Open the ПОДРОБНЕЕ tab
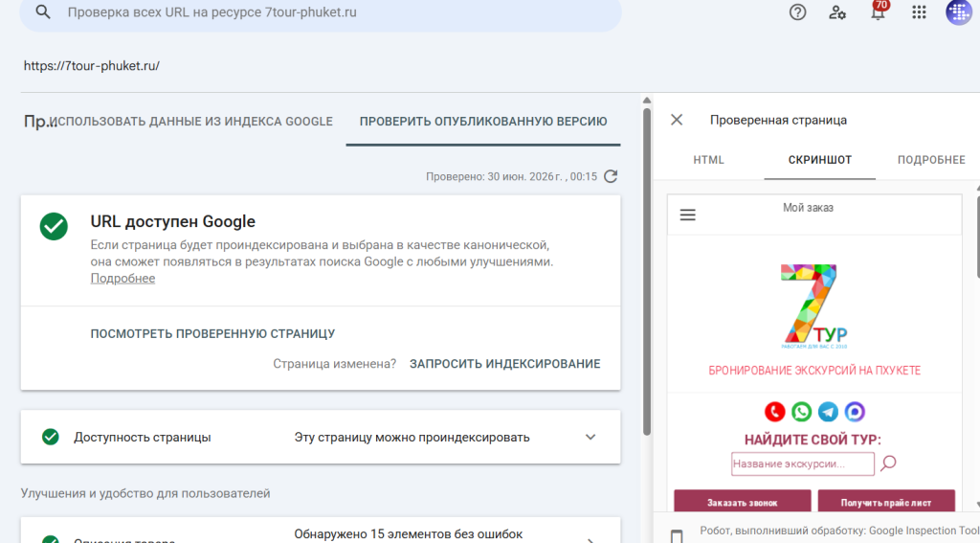980x543 pixels. coord(931,160)
